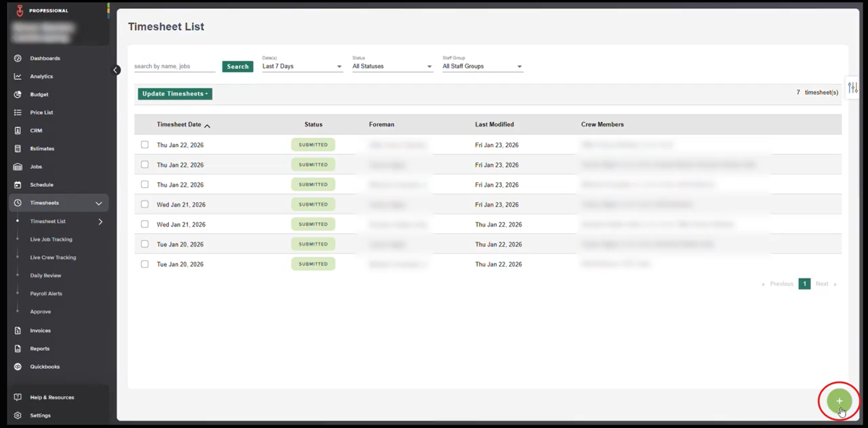Open Daily Review submenu item

coord(45,276)
